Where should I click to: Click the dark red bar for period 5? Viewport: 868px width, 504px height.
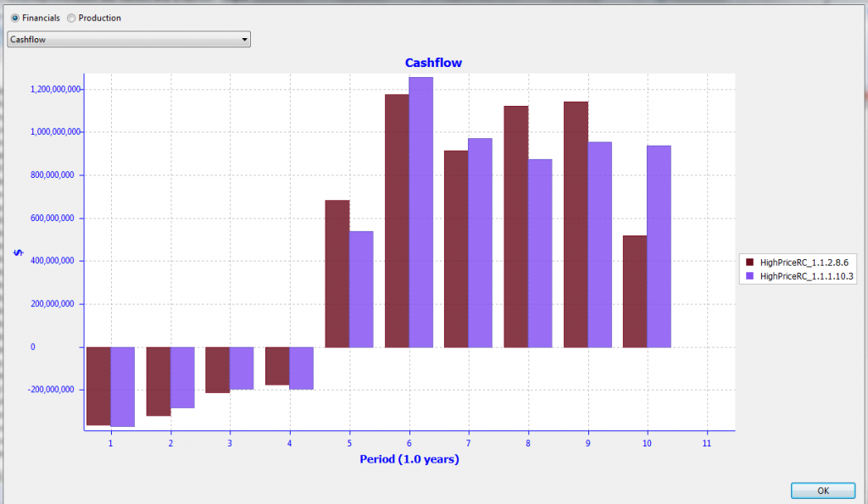(x=337, y=274)
